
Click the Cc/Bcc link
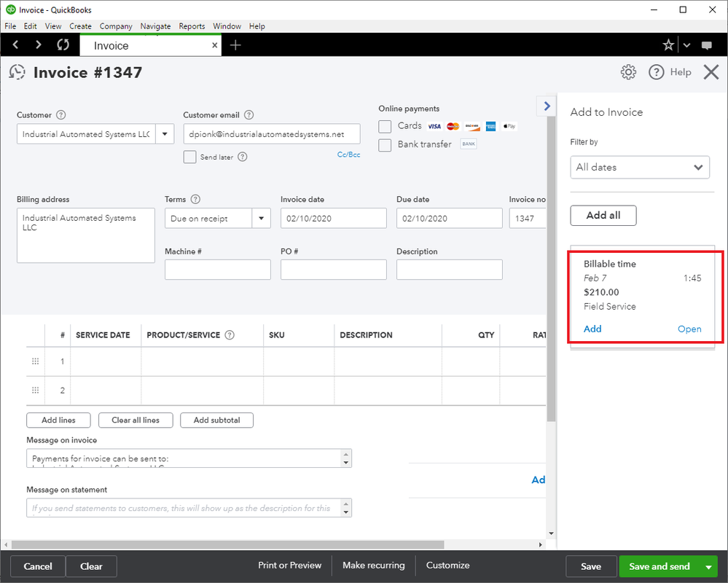(348, 154)
